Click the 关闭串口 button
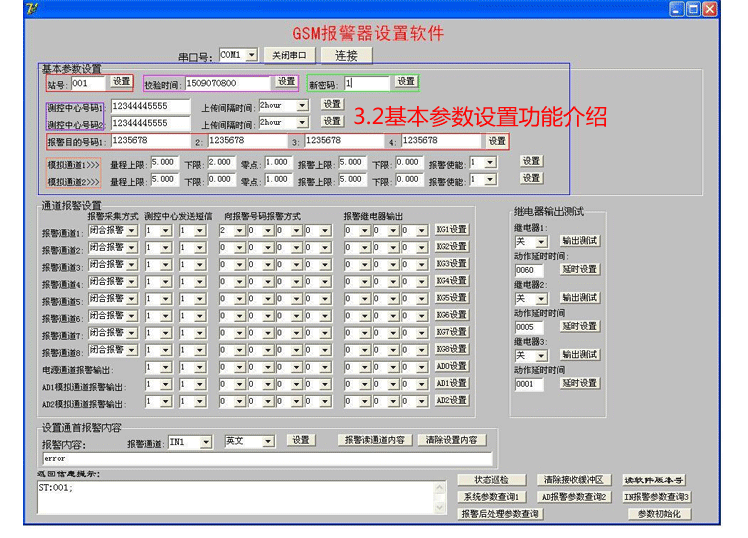748x538 pixels. click(x=289, y=56)
